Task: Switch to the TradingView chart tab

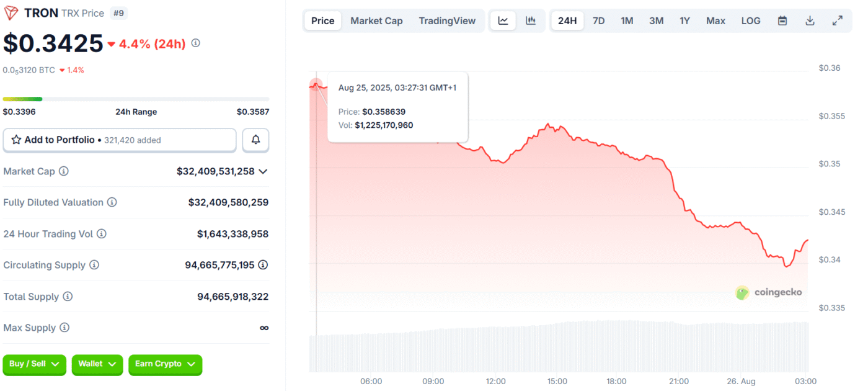Action: pyautogui.click(x=447, y=20)
